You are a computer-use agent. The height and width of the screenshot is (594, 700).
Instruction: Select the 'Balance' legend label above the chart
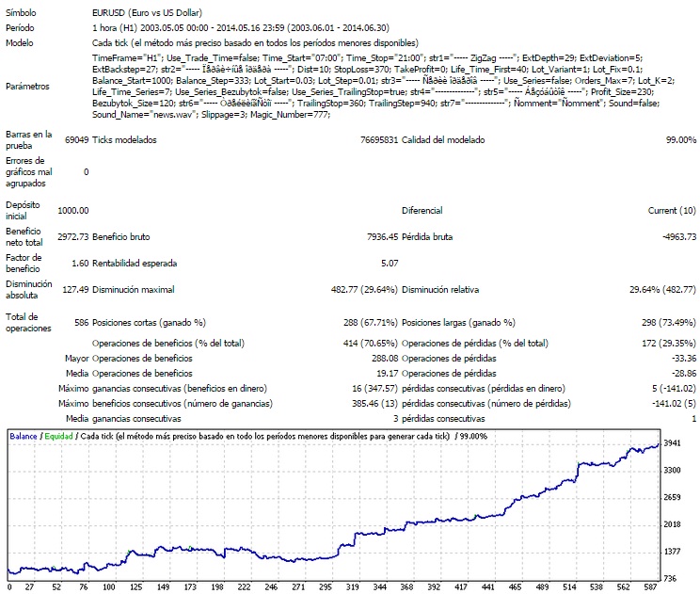(x=24, y=437)
